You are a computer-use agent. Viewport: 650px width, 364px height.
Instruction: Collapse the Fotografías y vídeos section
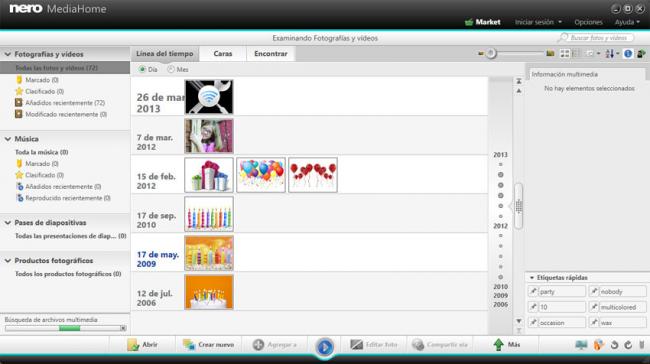(x=8, y=54)
